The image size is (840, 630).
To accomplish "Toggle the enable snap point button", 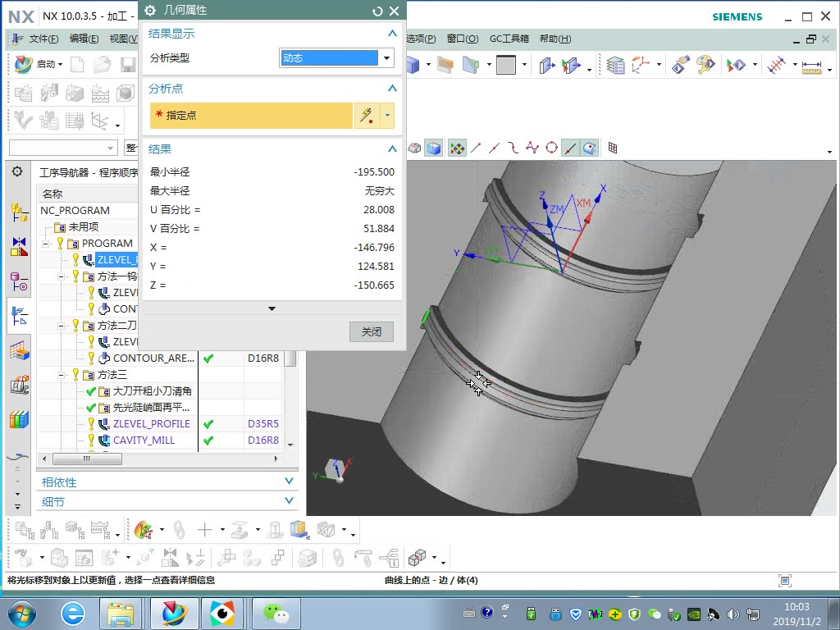I will click(x=456, y=148).
